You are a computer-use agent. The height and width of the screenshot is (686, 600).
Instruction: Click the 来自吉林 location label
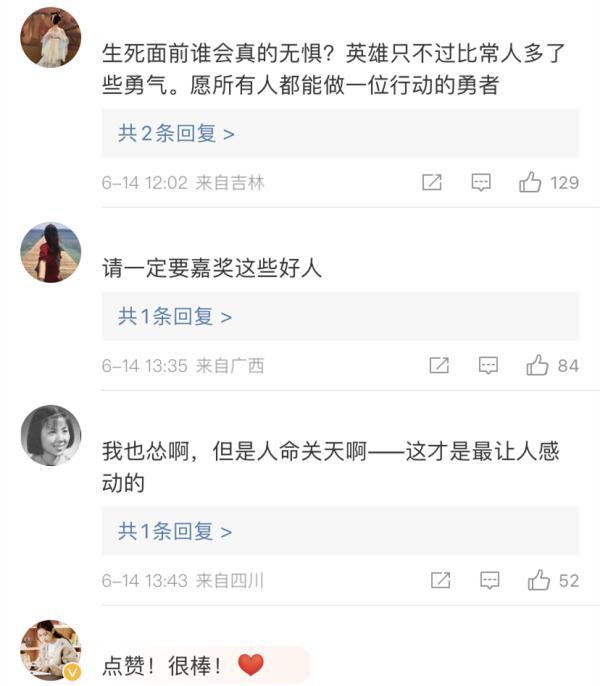(230, 183)
